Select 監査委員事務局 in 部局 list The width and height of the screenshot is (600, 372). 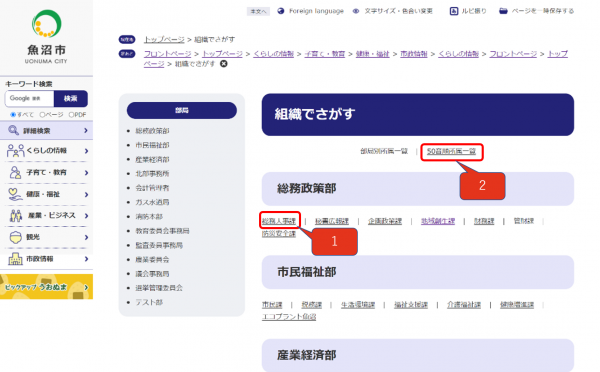[x=159, y=245]
